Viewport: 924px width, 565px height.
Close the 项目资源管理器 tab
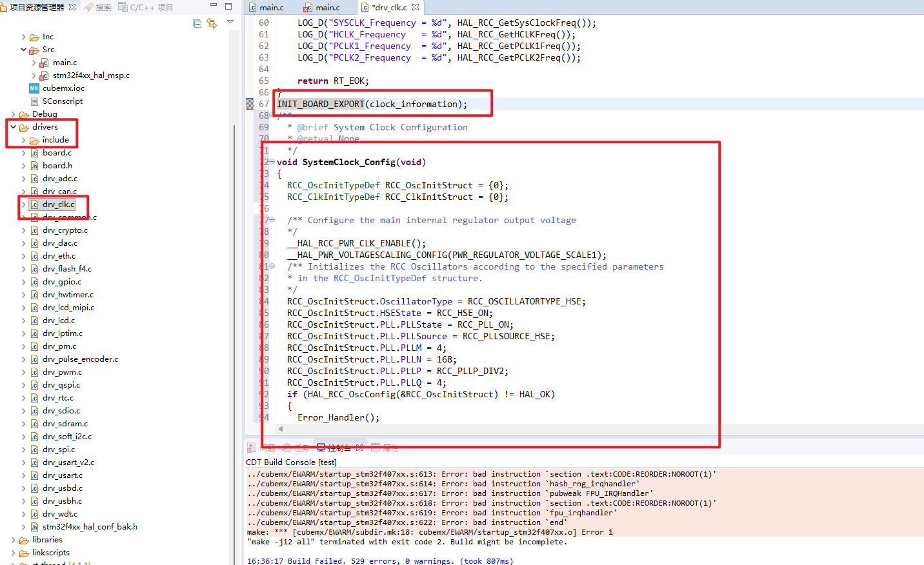(x=72, y=7)
